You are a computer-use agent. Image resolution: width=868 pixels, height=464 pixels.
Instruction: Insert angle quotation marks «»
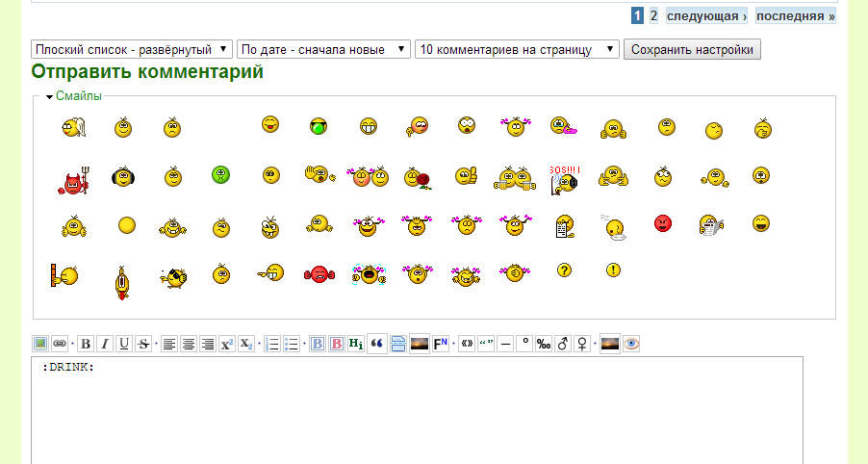(x=467, y=344)
